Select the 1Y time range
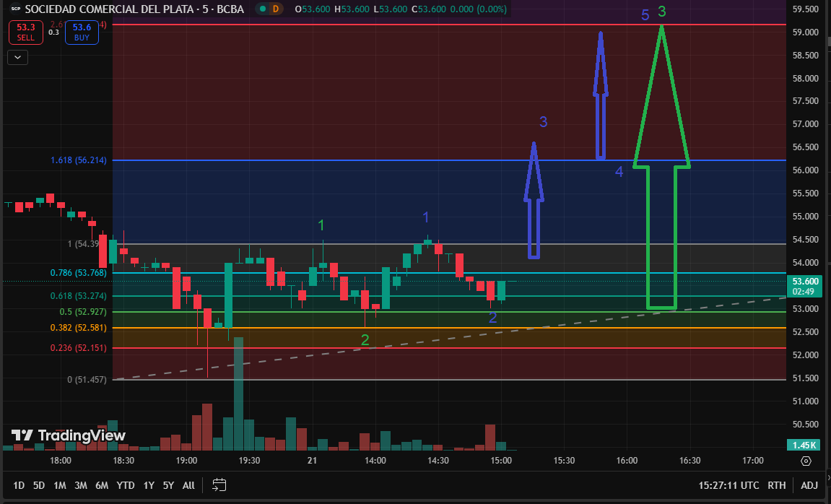Viewport: 831px width, 504px height. click(149, 485)
